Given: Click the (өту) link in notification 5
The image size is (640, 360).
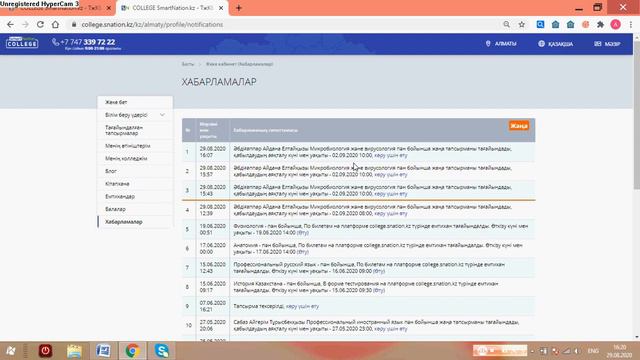Looking at the screenshot, I should (302, 233).
